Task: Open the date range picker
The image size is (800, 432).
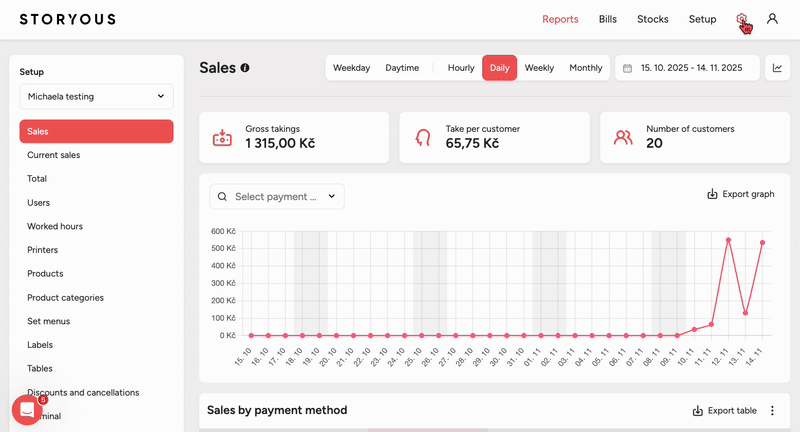Action: click(687, 68)
